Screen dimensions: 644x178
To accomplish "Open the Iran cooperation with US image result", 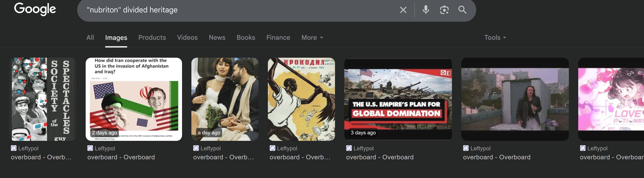I will [134, 99].
